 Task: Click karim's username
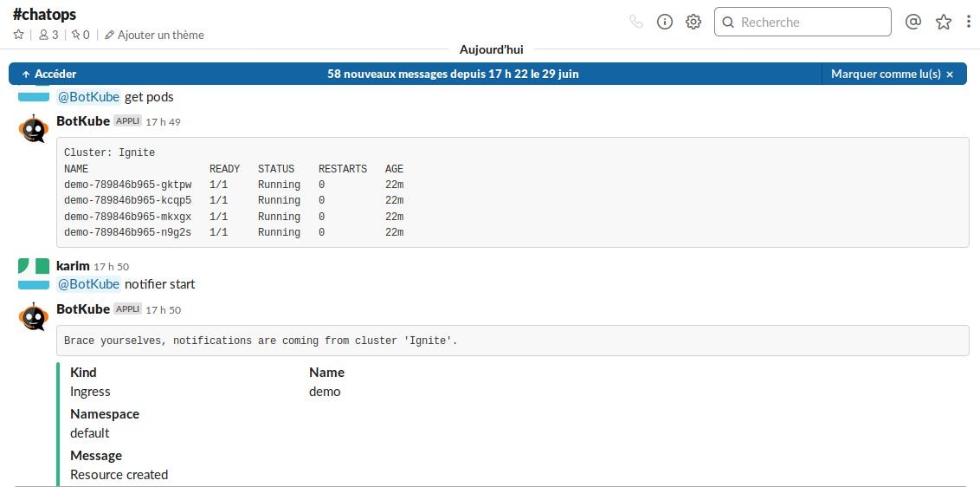[x=73, y=266]
